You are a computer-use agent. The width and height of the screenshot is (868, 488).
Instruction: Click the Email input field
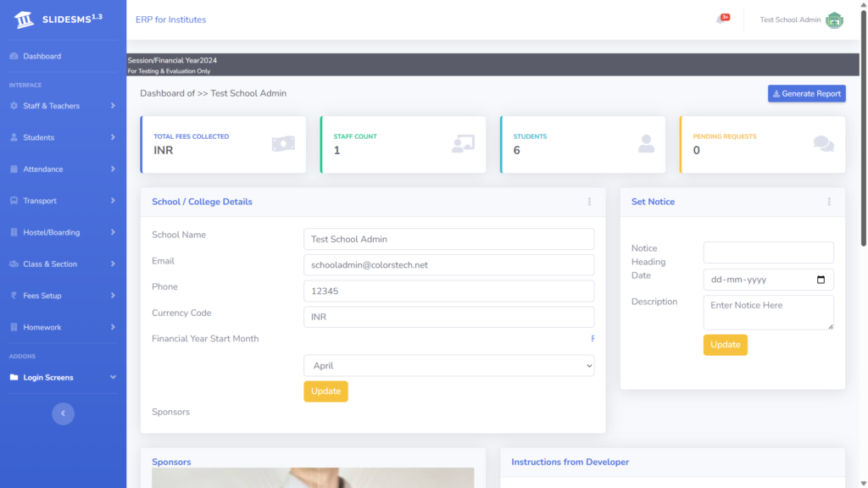pyautogui.click(x=449, y=265)
